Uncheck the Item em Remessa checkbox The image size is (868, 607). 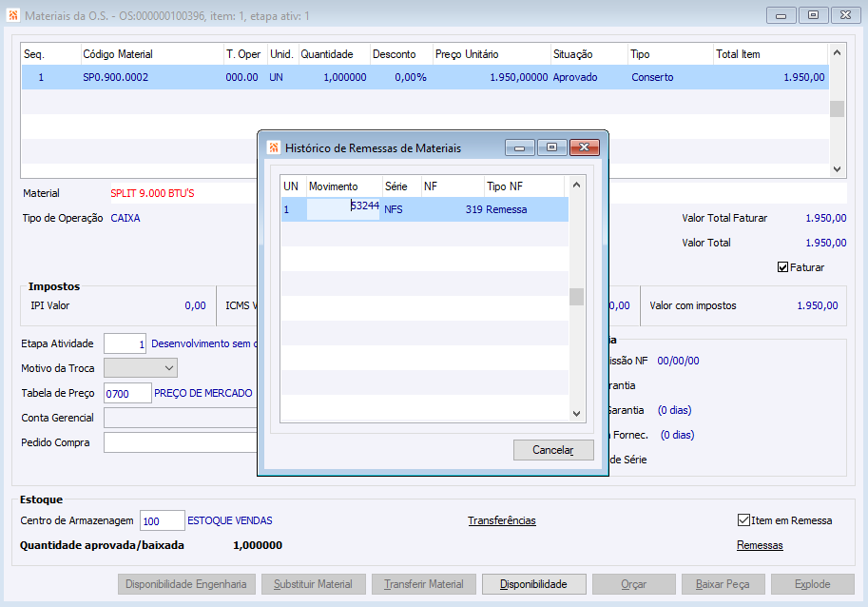743,520
